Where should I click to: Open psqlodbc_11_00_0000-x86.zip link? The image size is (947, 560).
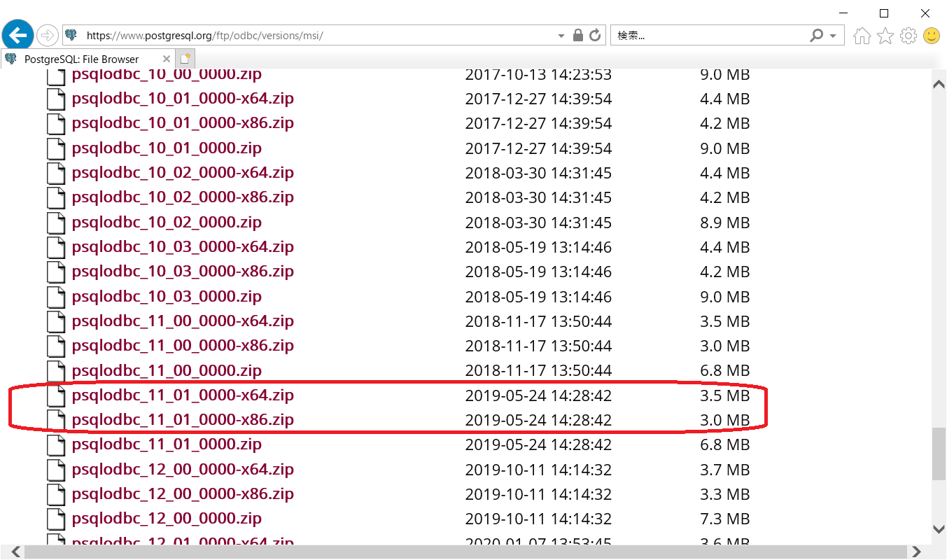(183, 345)
